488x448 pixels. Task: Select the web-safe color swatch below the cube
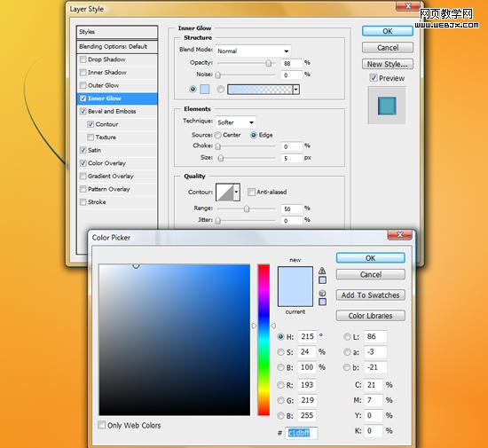[x=322, y=302]
